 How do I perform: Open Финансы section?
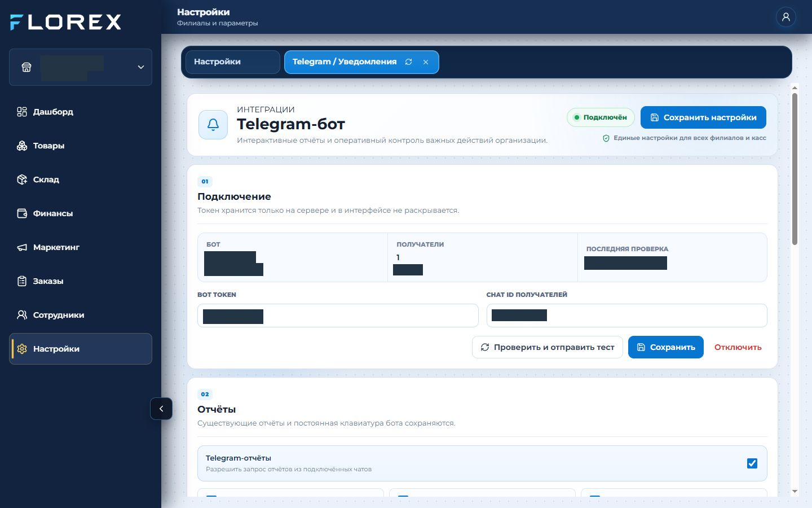81,213
